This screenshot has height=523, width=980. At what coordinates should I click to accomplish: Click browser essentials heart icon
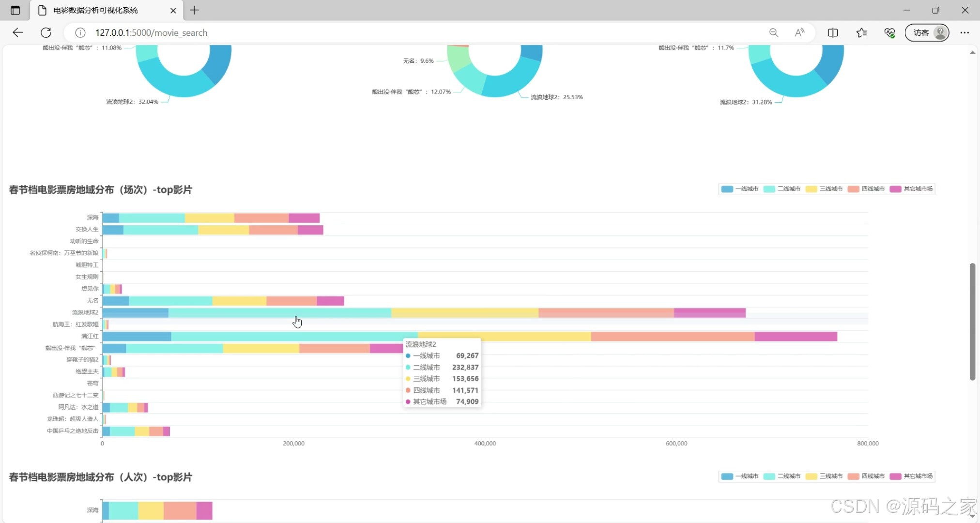point(889,32)
